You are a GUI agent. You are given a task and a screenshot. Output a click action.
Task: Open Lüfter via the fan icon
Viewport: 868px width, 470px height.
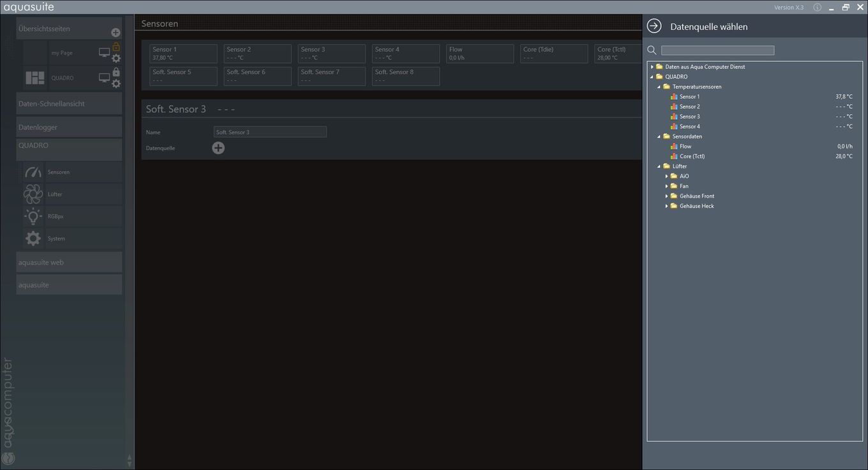click(33, 194)
